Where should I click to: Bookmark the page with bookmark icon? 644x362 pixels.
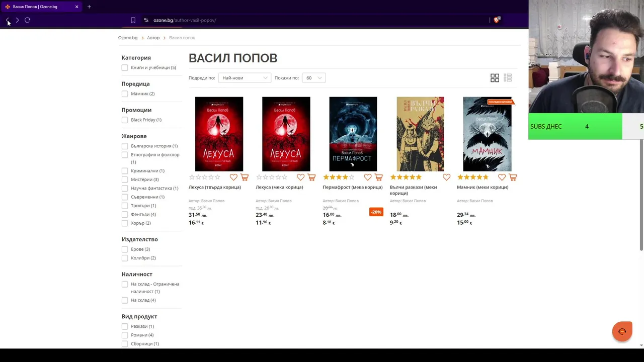pos(133,20)
